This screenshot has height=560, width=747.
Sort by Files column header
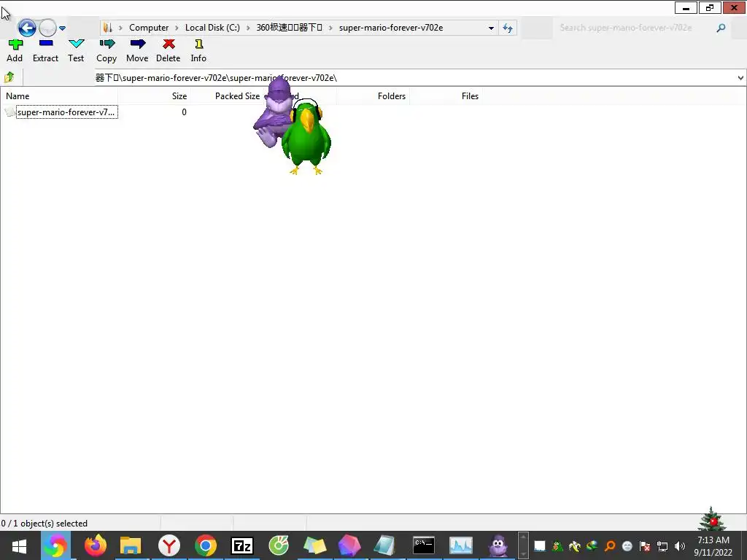coord(446,96)
